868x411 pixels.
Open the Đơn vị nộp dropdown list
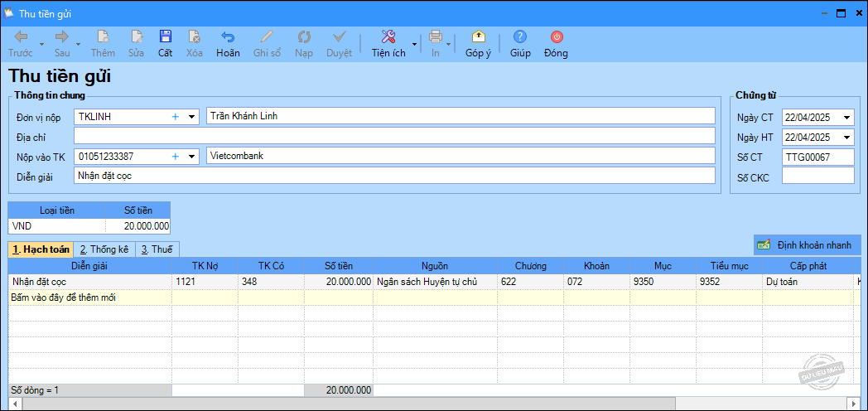[x=191, y=117]
